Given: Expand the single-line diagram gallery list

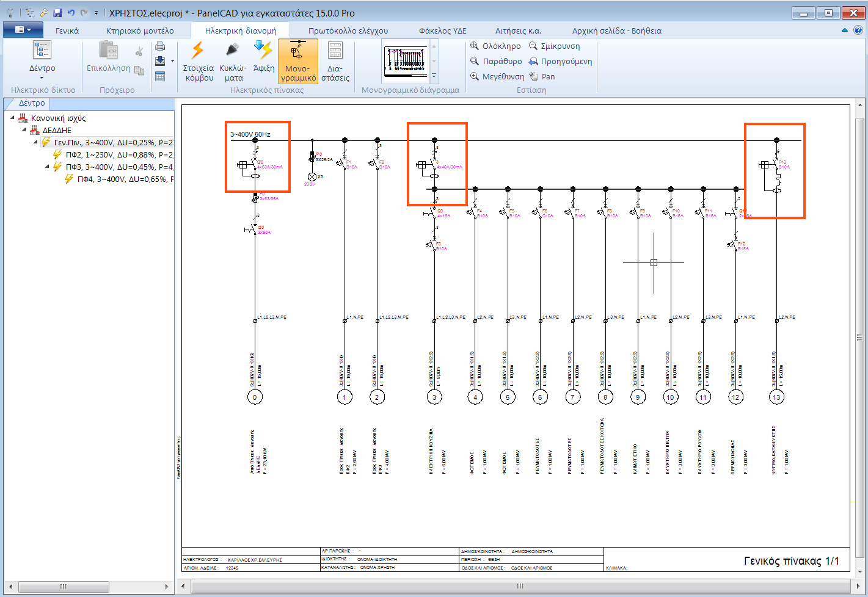Looking at the screenshot, I should point(434,76).
